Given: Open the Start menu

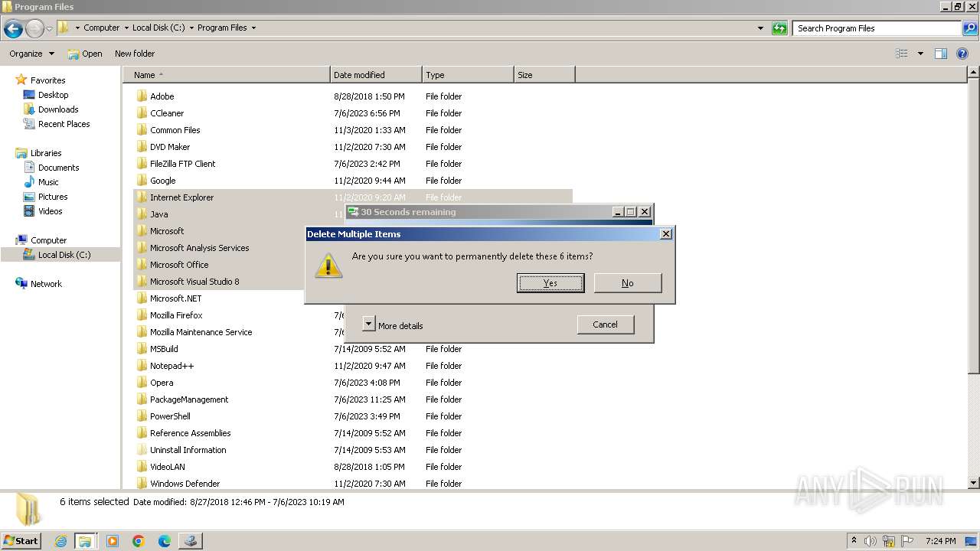Looking at the screenshot, I should [21, 540].
